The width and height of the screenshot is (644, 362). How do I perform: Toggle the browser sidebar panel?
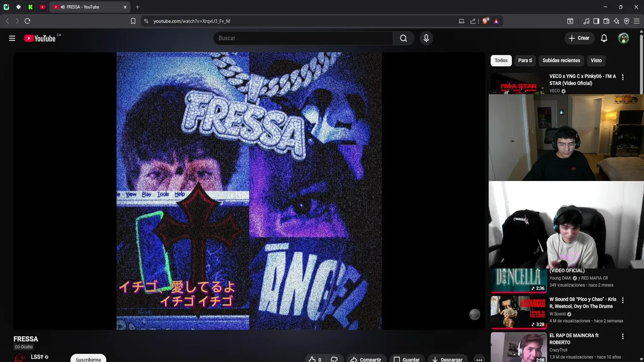(x=596, y=21)
